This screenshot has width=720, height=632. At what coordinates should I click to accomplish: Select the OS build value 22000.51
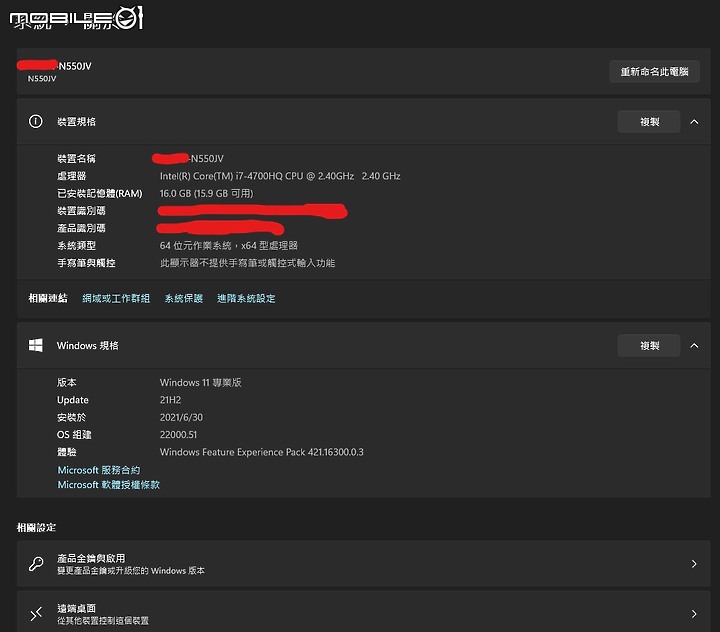pos(178,434)
